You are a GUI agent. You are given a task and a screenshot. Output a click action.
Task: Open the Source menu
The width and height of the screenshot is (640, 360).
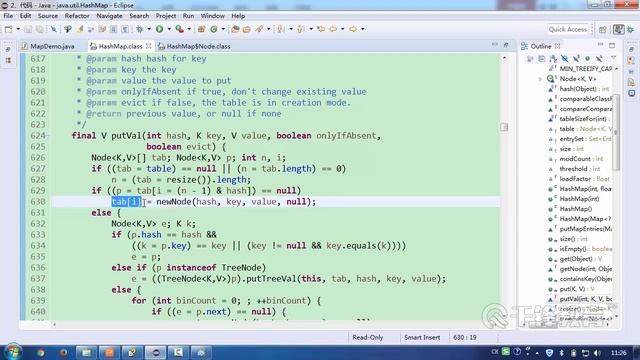48,16
